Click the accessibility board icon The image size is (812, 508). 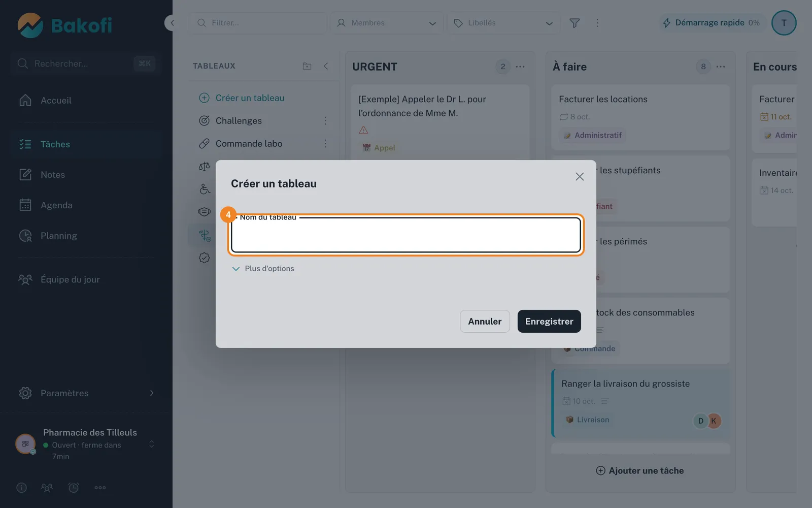[x=205, y=189]
